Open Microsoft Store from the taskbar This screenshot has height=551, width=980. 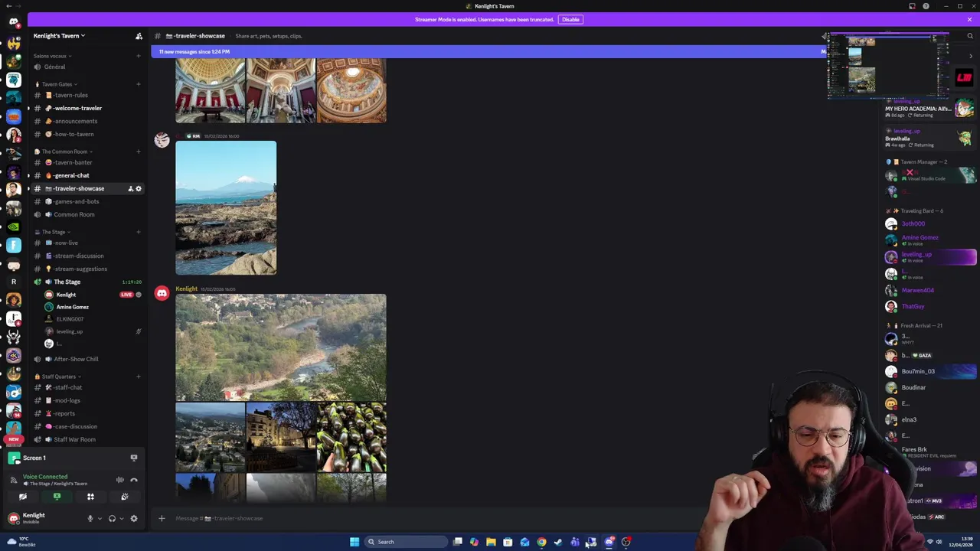508,542
